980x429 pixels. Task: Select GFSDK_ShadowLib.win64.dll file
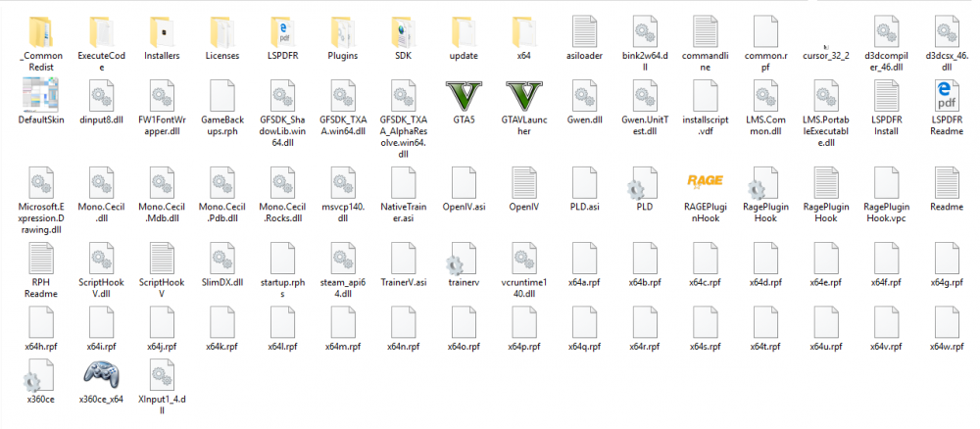282,96
